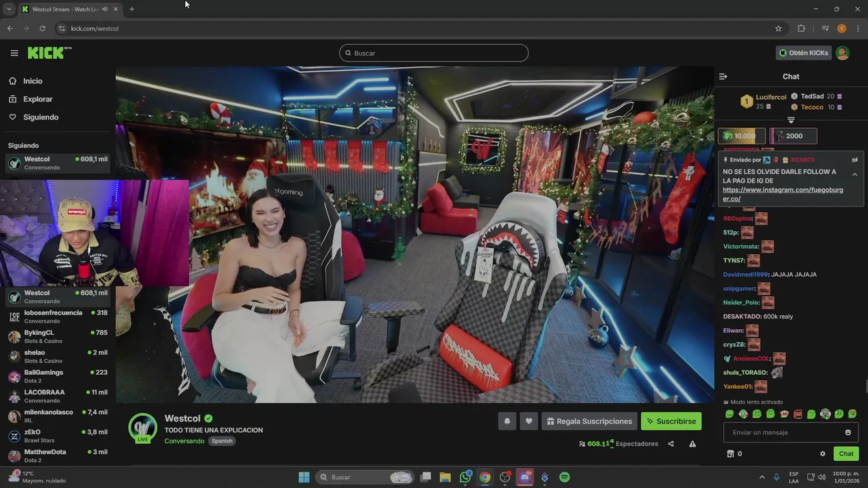The width and height of the screenshot is (868, 488).
Task: Click the Lucifercol top gifter name
Action: click(771, 98)
